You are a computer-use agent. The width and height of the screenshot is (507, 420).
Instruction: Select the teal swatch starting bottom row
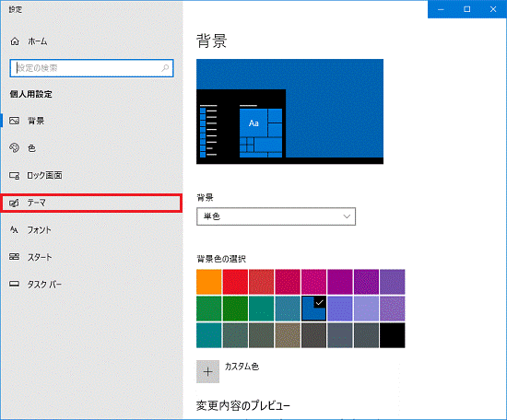(x=209, y=335)
